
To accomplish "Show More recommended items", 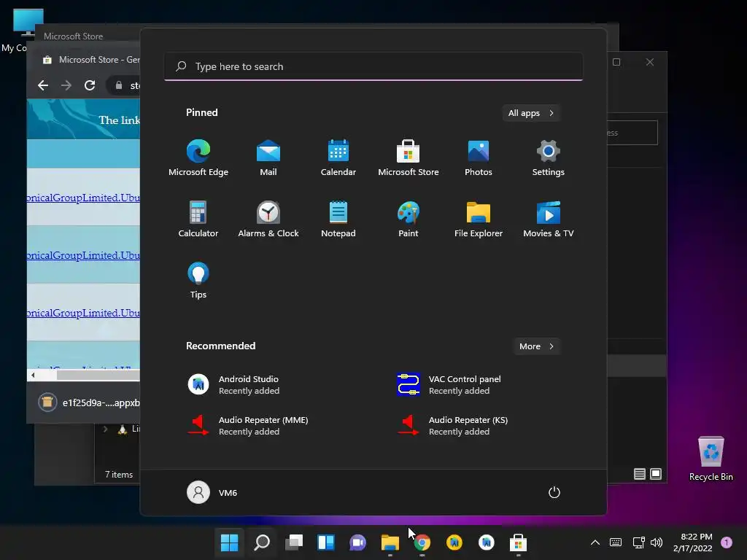I will tap(537, 346).
